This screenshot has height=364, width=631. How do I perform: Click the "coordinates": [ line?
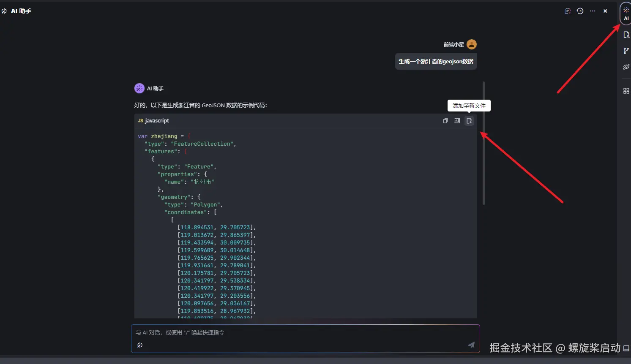point(190,212)
